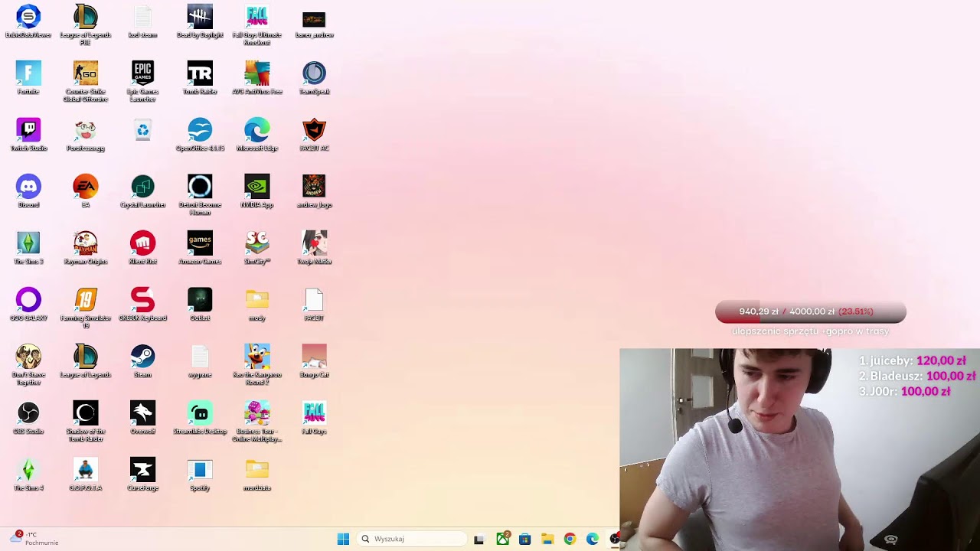The height and width of the screenshot is (551, 980).
Task: Launch Farming Simulator 19
Action: [x=86, y=300]
